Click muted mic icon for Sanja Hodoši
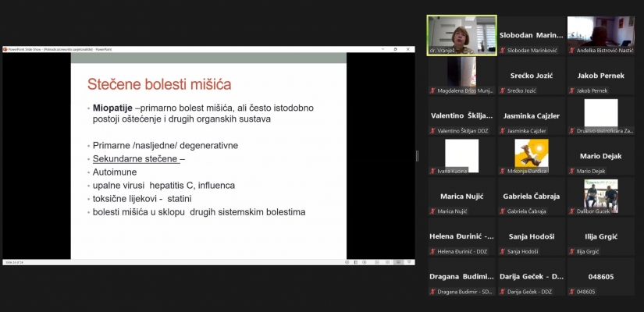Screen dimensions: 644x312 [502, 251]
